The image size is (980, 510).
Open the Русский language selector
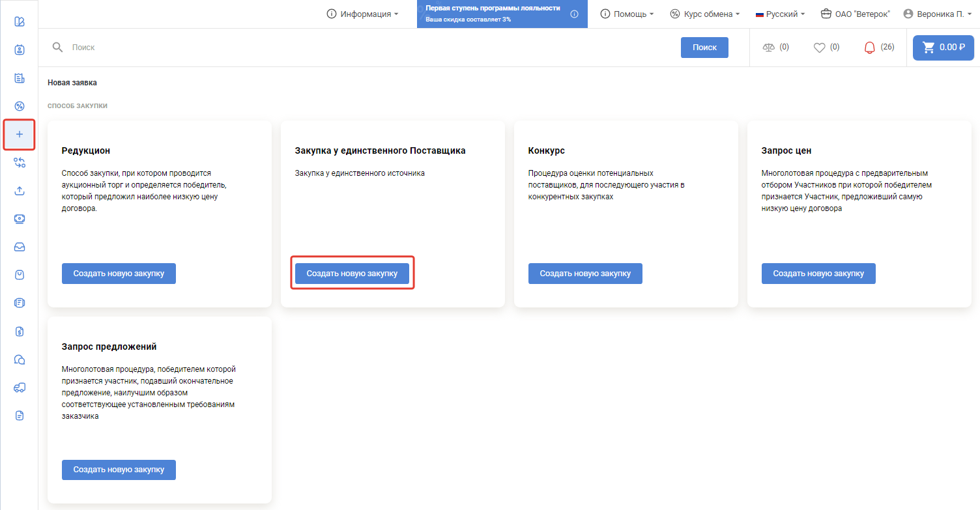pos(781,14)
